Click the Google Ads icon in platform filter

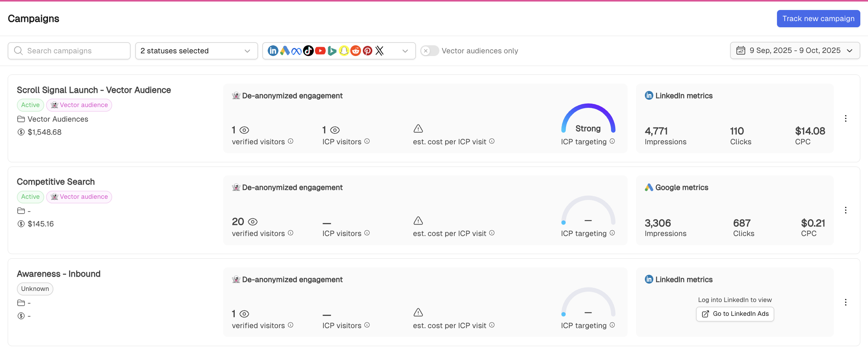pos(285,51)
